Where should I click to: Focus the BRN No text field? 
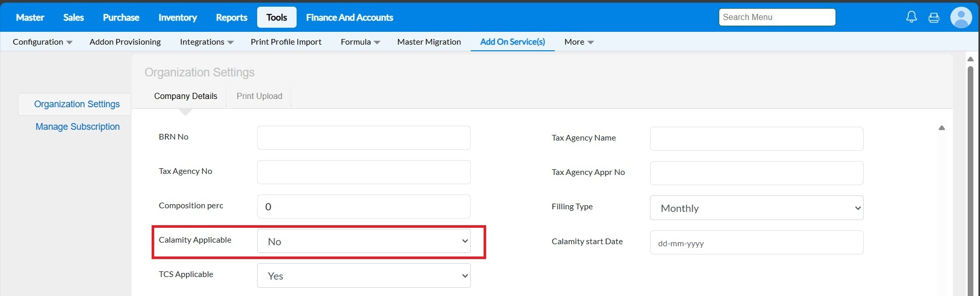364,137
